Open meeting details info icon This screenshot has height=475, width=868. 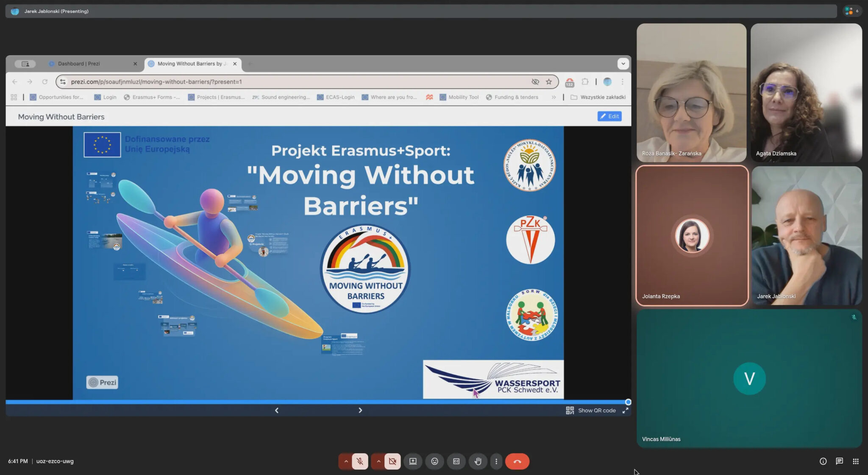(823, 461)
